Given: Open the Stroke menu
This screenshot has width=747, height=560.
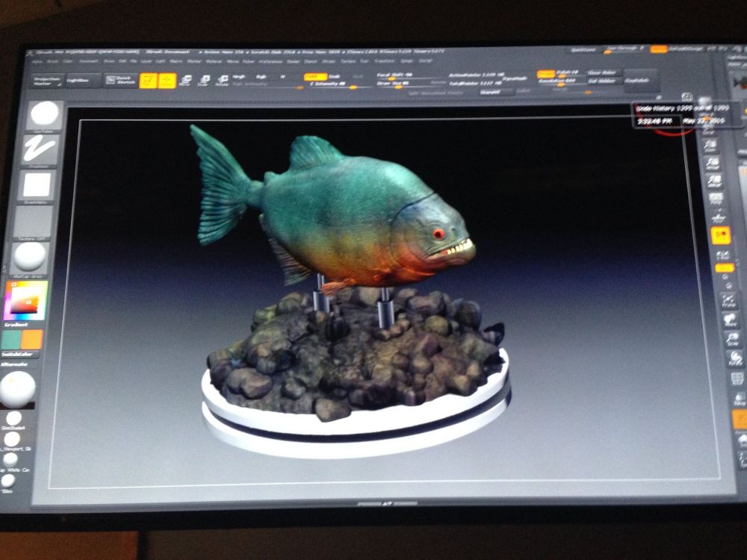Looking at the screenshot, I should click(331, 61).
